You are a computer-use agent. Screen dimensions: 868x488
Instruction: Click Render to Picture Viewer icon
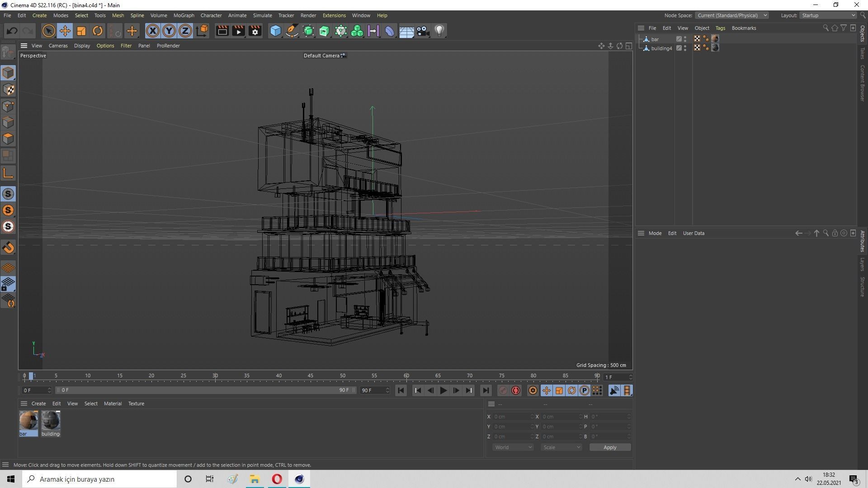click(x=238, y=31)
